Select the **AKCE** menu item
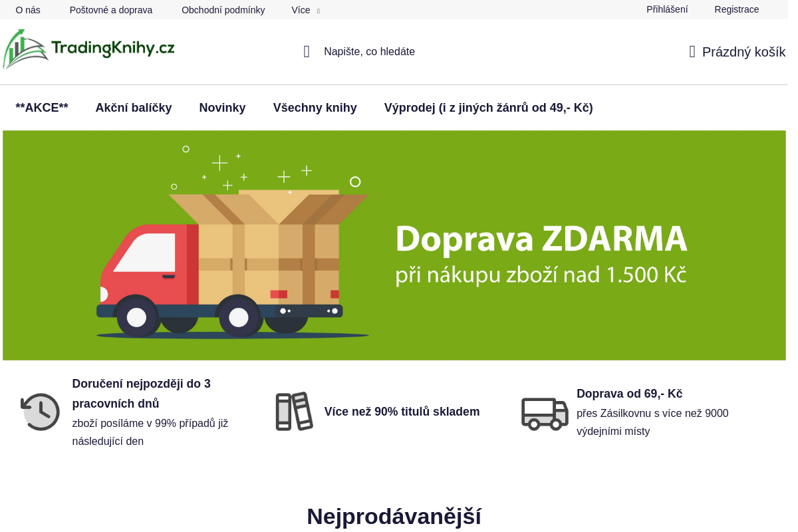798x532 pixels. [x=42, y=108]
